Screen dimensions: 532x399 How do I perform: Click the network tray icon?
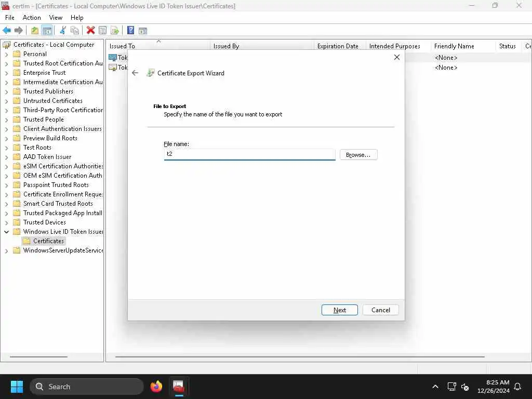[x=451, y=387]
